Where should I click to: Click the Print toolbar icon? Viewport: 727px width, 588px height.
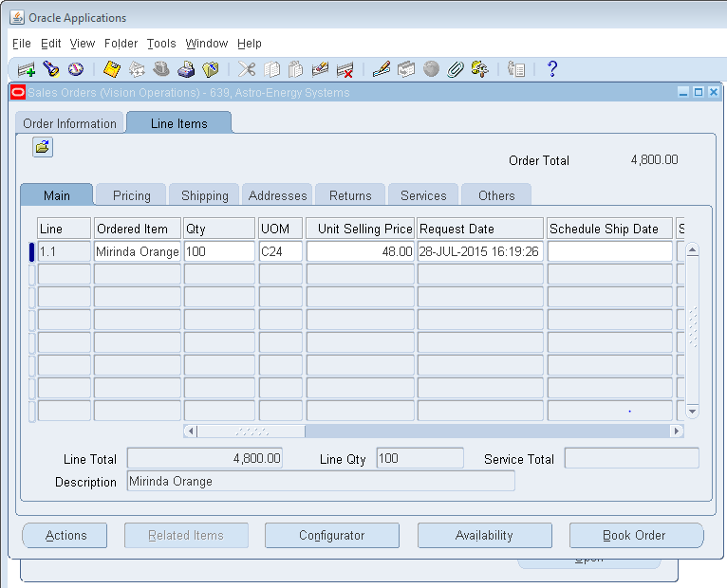tap(186, 69)
